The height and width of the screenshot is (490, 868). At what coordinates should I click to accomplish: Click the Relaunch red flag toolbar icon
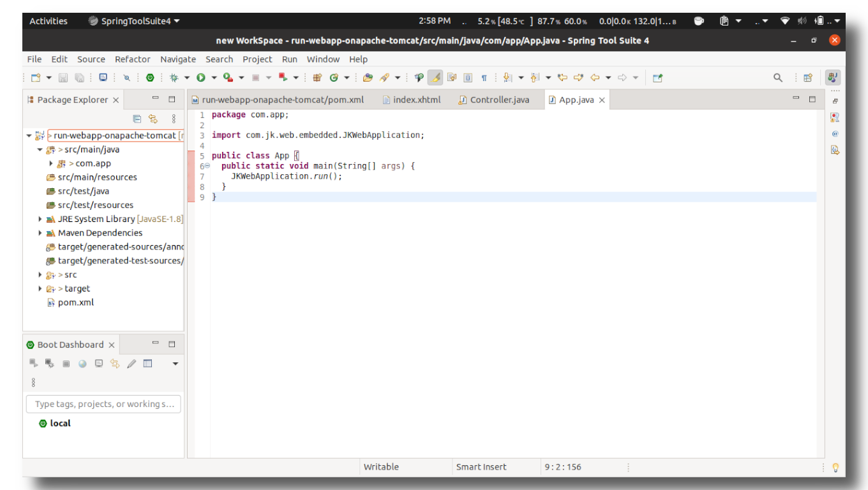point(282,78)
